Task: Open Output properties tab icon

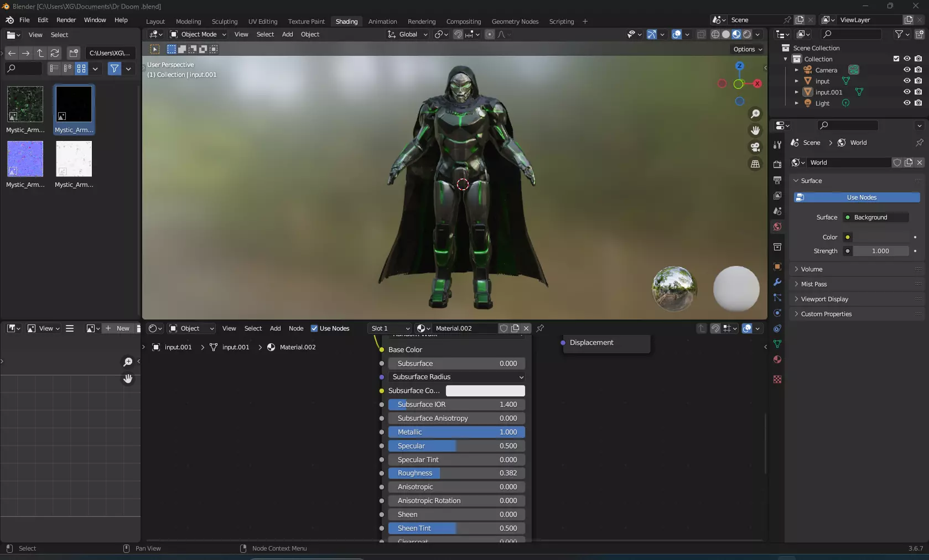Action: (x=777, y=180)
